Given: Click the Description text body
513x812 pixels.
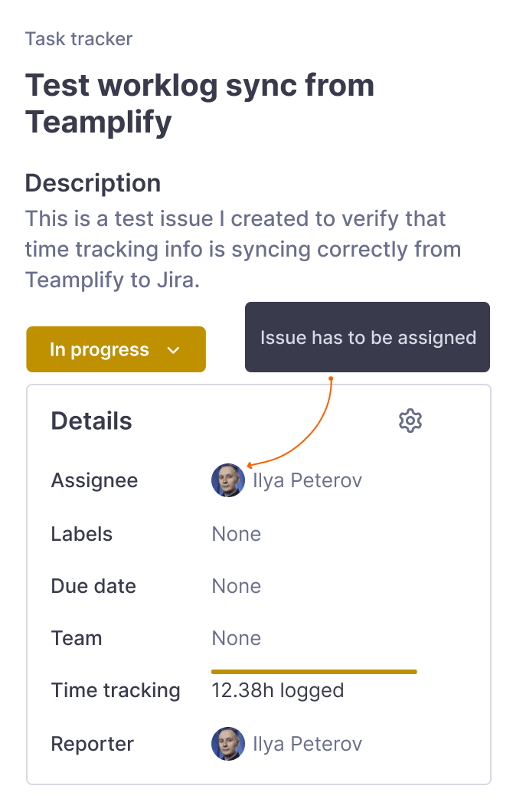Looking at the screenshot, I should [243, 249].
